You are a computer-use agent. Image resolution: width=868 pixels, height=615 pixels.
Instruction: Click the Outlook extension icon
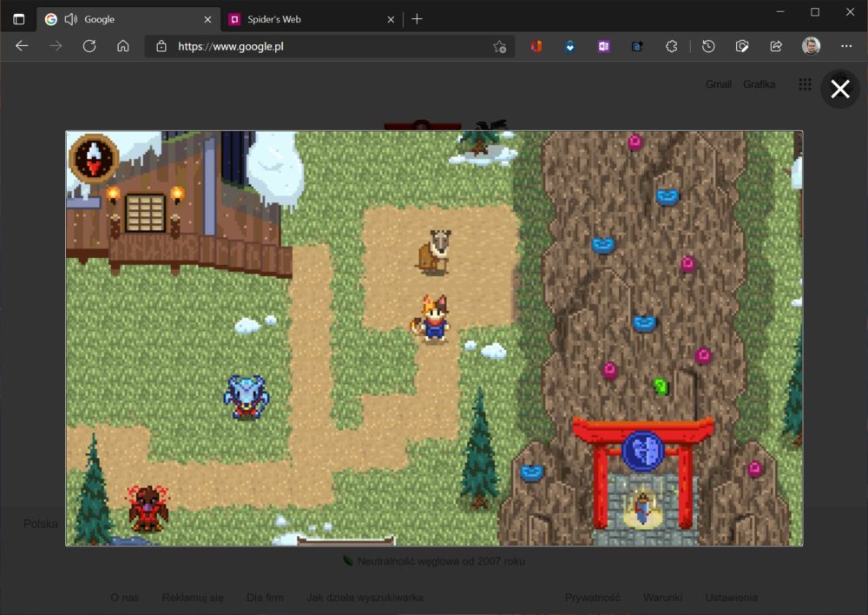(x=637, y=47)
